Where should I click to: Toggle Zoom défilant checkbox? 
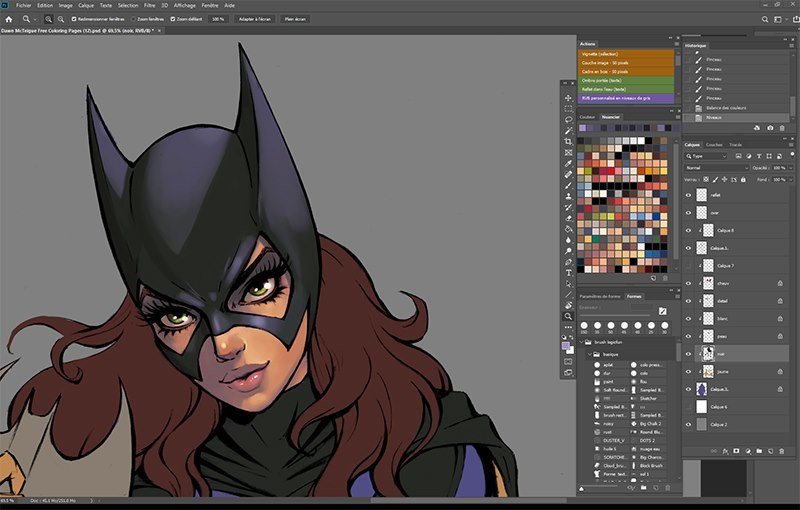172,19
